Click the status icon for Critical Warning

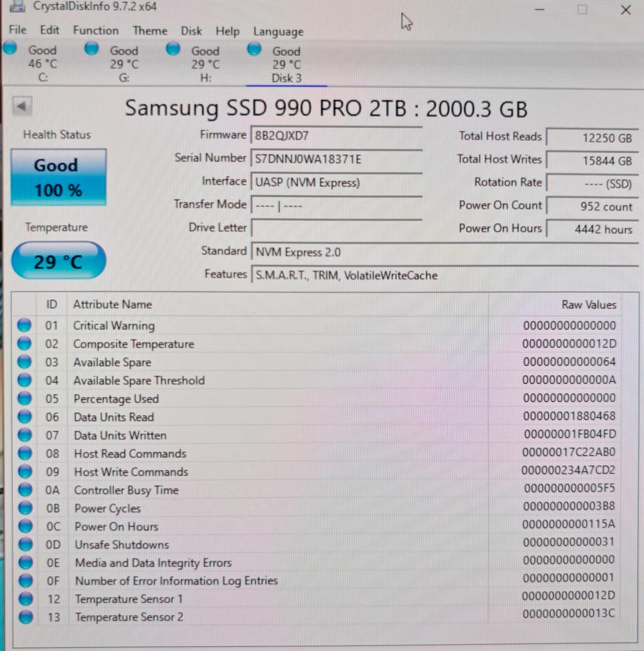[24, 325]
